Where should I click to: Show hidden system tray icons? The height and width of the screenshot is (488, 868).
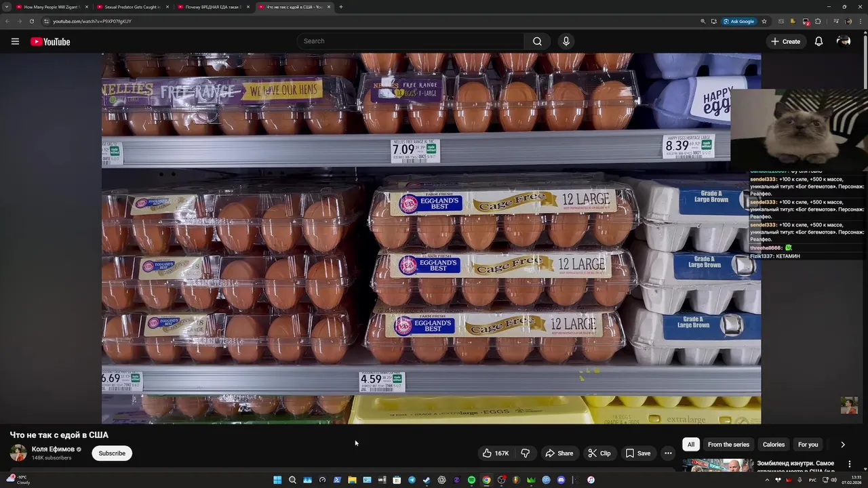point(768,480)
